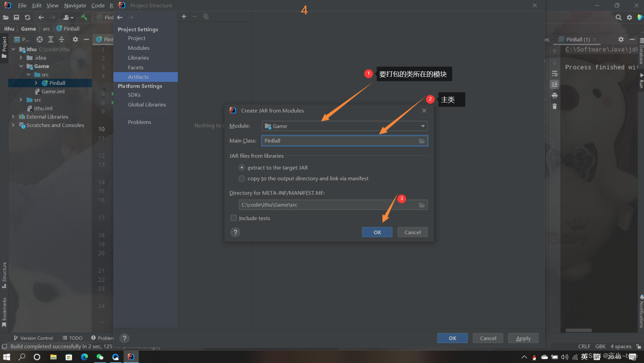This screenshot has width=644, height=363.
Task: Click scroll-to-end icon in Run panel
Action: [x=554, y=84]
